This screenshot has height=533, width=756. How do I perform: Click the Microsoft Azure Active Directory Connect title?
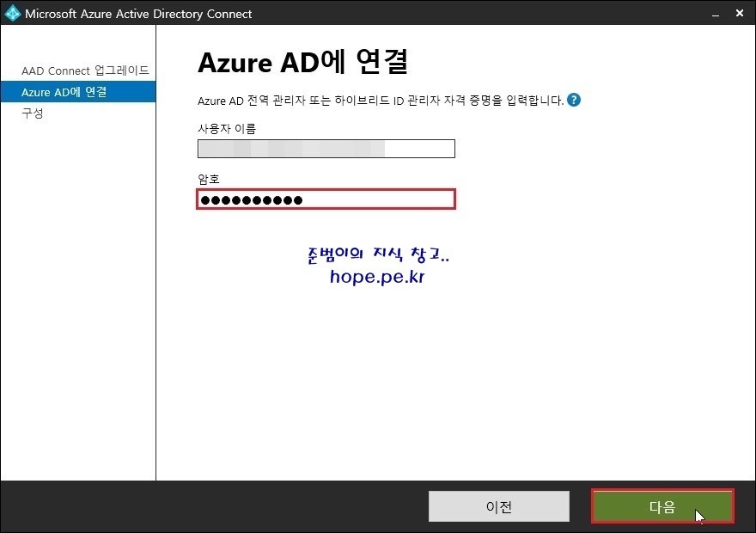click(x=138, y=14)
